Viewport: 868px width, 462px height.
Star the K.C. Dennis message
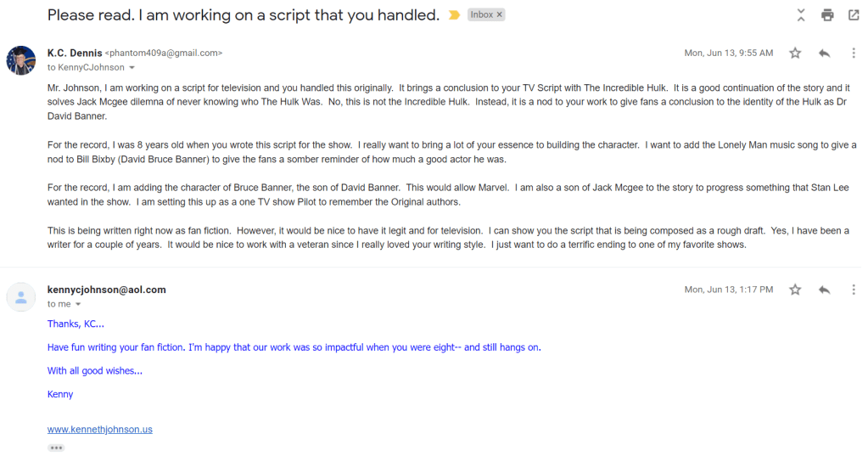point(795,53)
